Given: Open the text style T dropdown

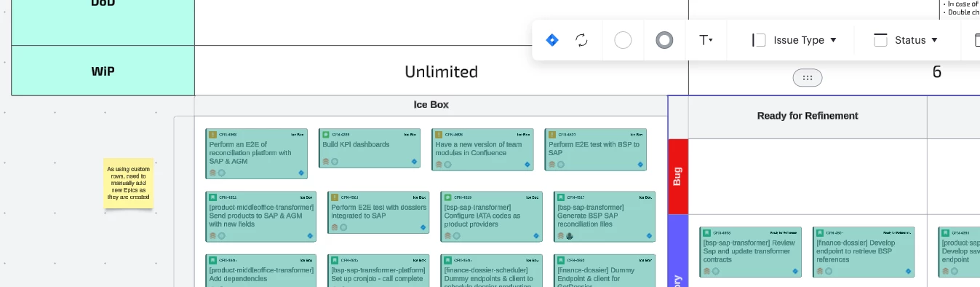Looking at the screenshot, I should pos(706,40).
